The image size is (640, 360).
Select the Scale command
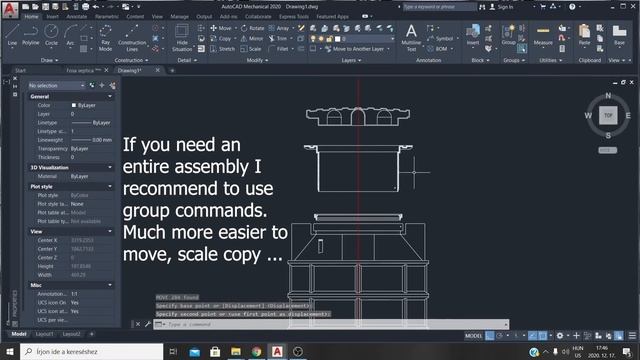click(x=251, y=49)
